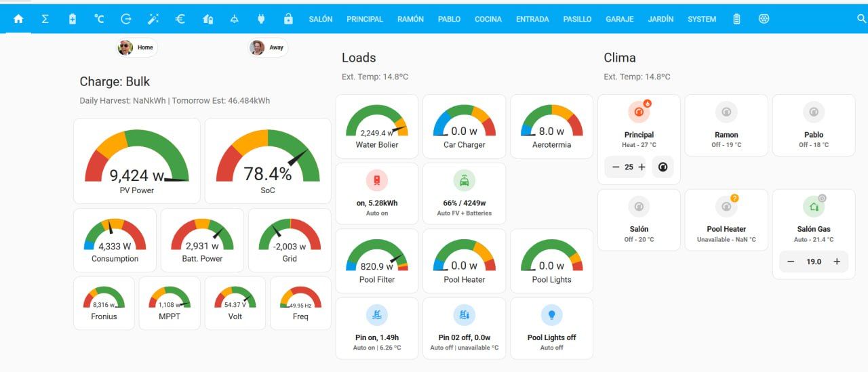Viewport: 868px width, 372px height.
Task: Open the power plug tab icon
Action: [x=261, y=19]
